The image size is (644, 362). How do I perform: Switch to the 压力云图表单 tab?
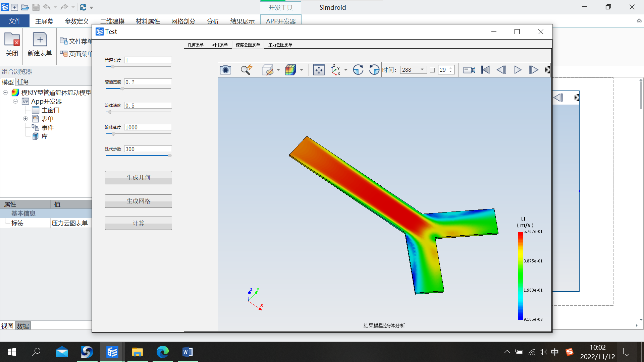280,45
